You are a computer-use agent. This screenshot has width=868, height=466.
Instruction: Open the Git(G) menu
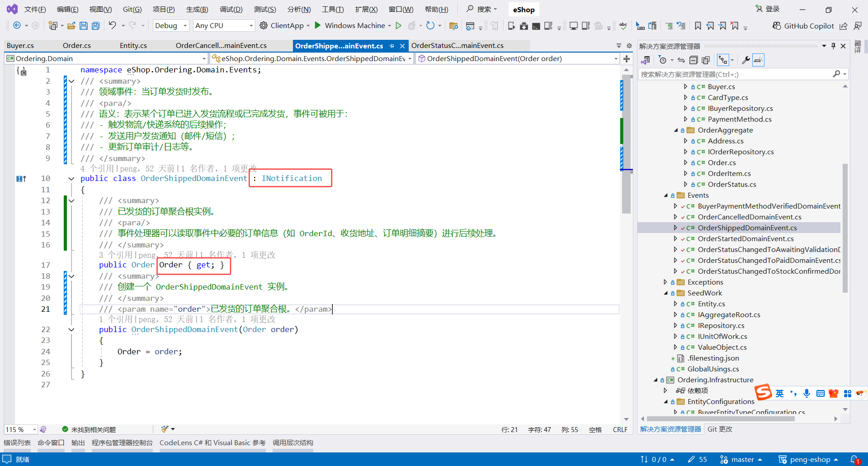click(x=132, y=9)
